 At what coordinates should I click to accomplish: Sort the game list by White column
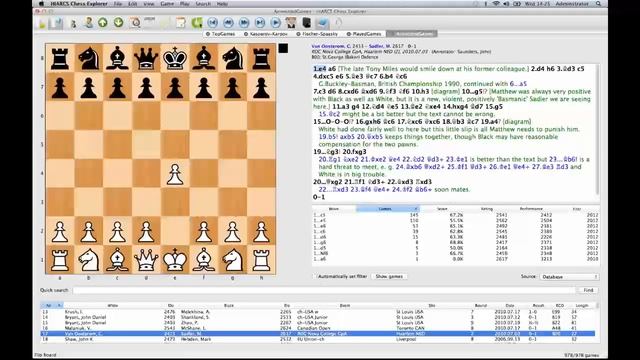tap(113, 305)
